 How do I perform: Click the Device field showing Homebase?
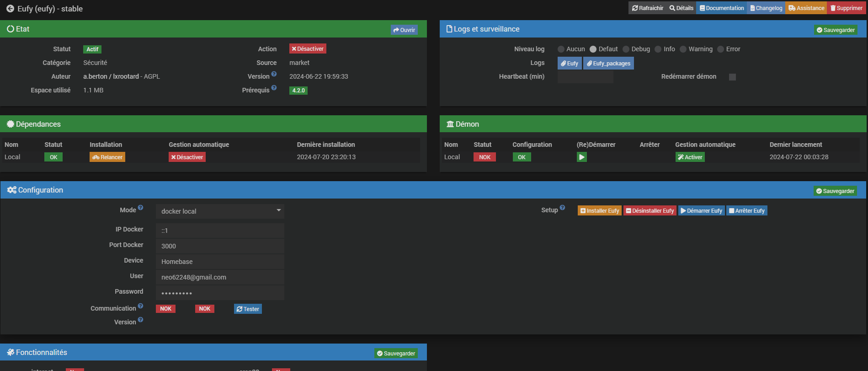pos(220,262)
